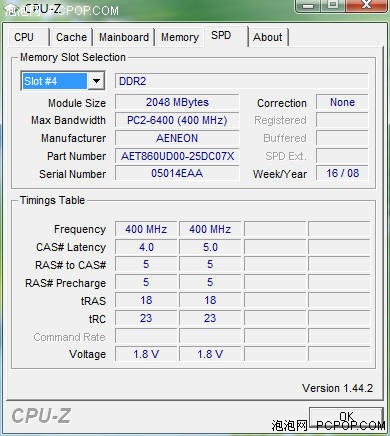Click the second column 400 MHz frequency
The width and height of the screenshot is (390, 436).
[210, 229]
